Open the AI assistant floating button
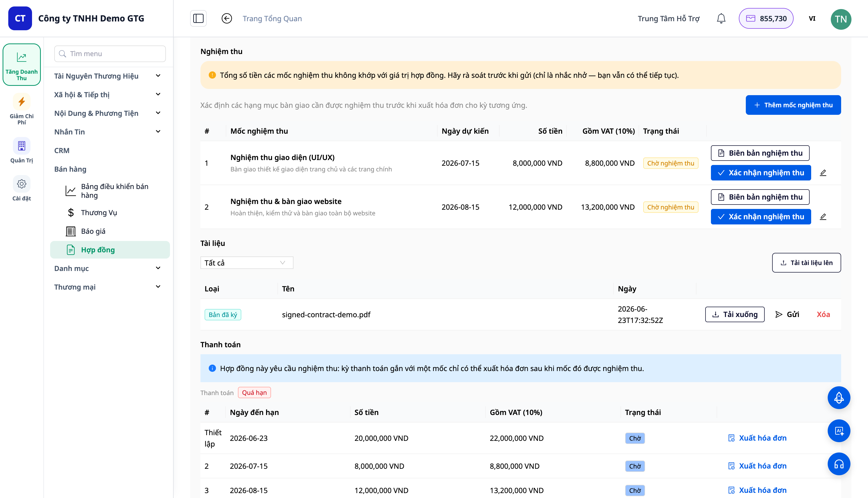The image size is (868, 498). pyautogui.click(x=839, y=431)
